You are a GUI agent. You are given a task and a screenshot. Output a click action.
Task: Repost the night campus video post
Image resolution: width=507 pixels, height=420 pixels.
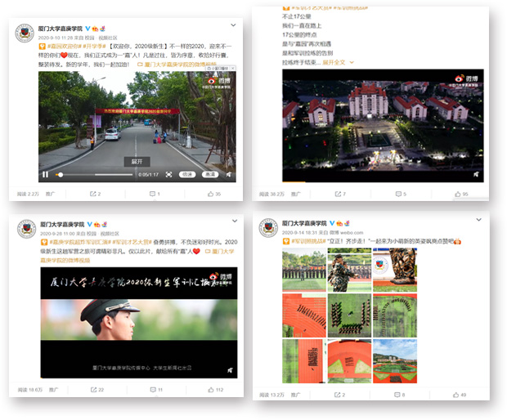coord(339,194)
